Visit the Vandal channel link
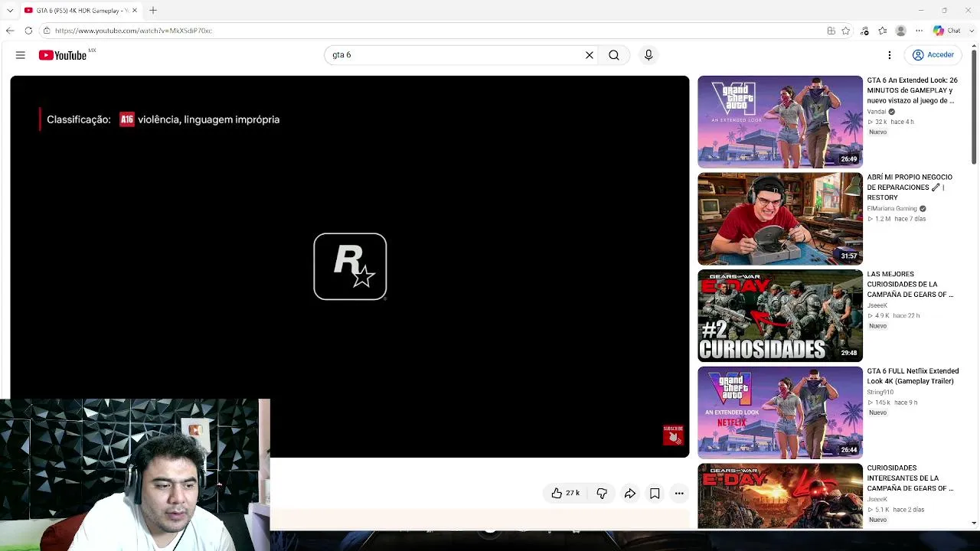The height and width of the screenshot is (551, 980). (877, 112)
